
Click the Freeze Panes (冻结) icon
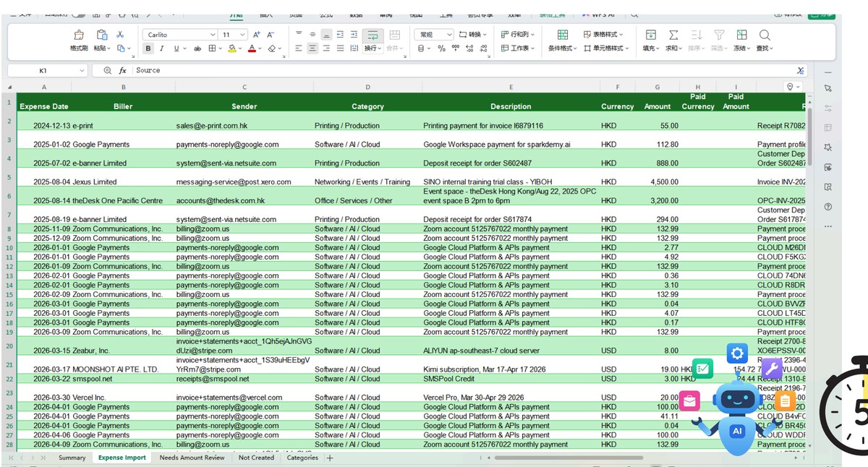(741, 35)
